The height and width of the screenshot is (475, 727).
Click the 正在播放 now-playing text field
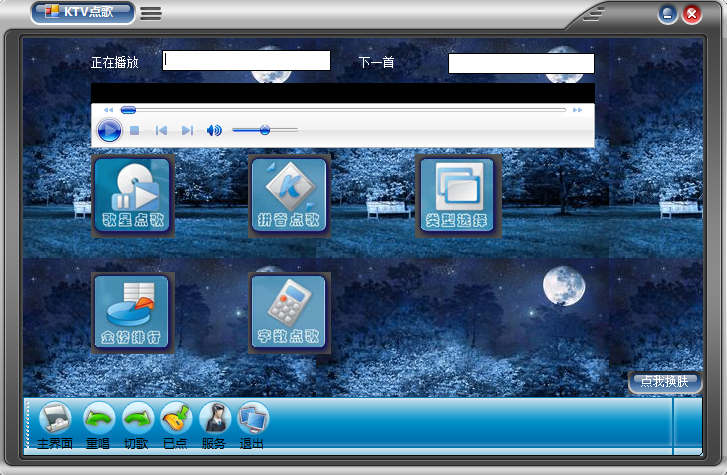(x=246, y=60)
